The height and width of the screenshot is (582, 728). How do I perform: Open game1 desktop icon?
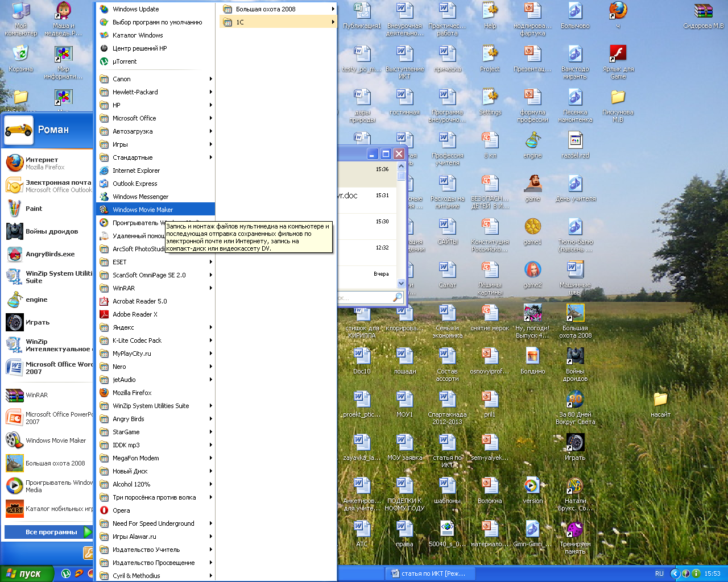(x=532, y=231)
